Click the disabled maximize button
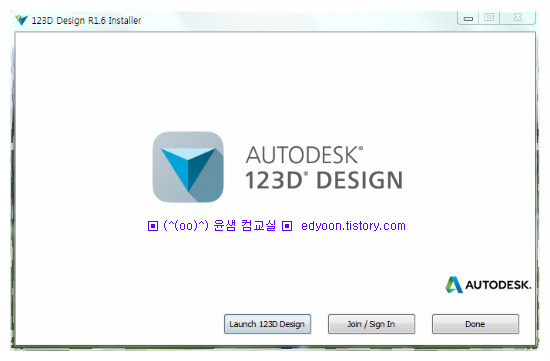550x361 pixels. 489,18
